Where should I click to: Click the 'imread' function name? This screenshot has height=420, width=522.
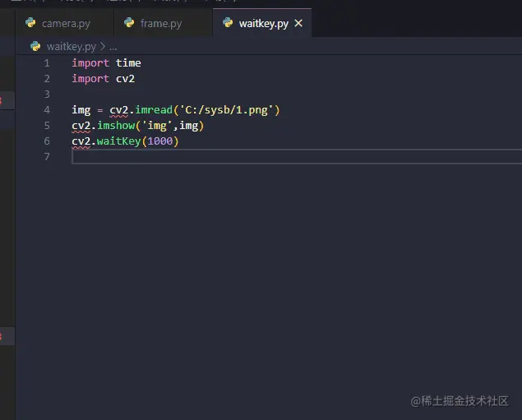point(154,110)
